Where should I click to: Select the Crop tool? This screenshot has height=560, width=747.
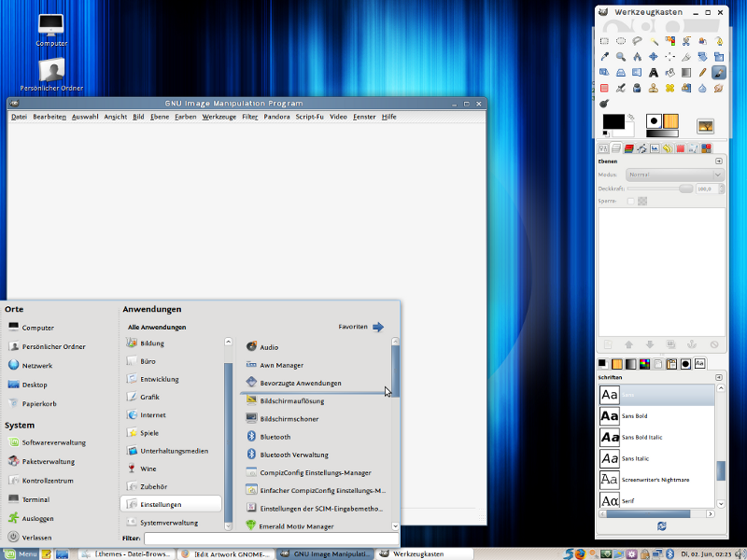(x=686, y=57)
